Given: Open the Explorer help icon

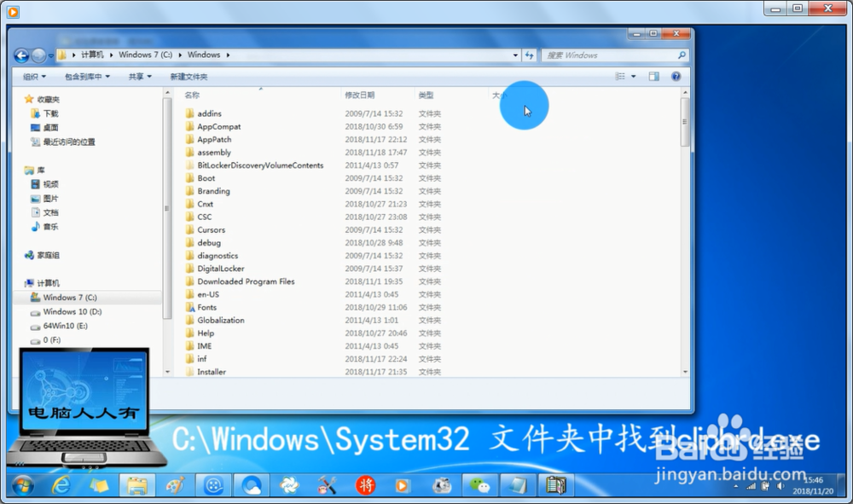Looking at the screenshot, I should click(676, 77).
